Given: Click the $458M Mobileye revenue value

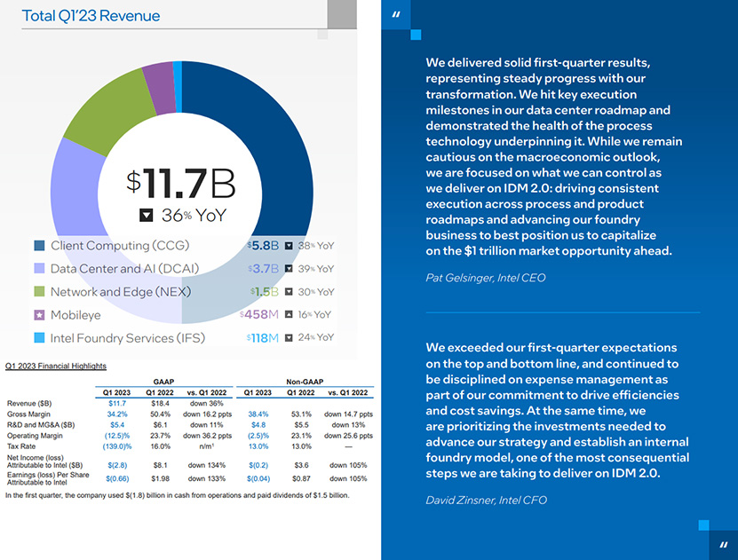Looking at the screenshot, I should point(259,314).
